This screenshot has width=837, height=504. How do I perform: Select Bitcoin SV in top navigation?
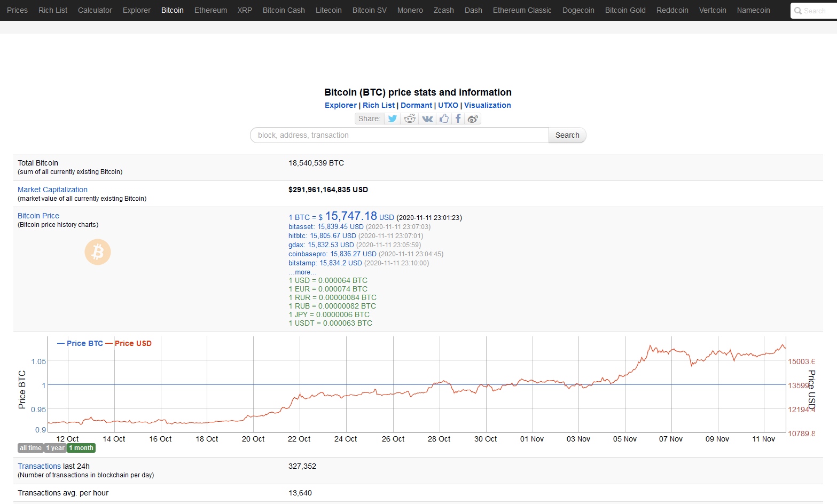370,10
